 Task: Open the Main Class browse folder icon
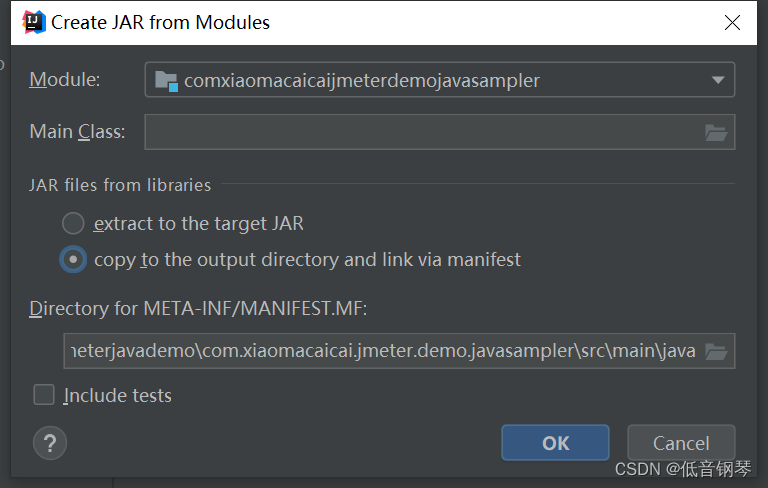pos(716,132)
